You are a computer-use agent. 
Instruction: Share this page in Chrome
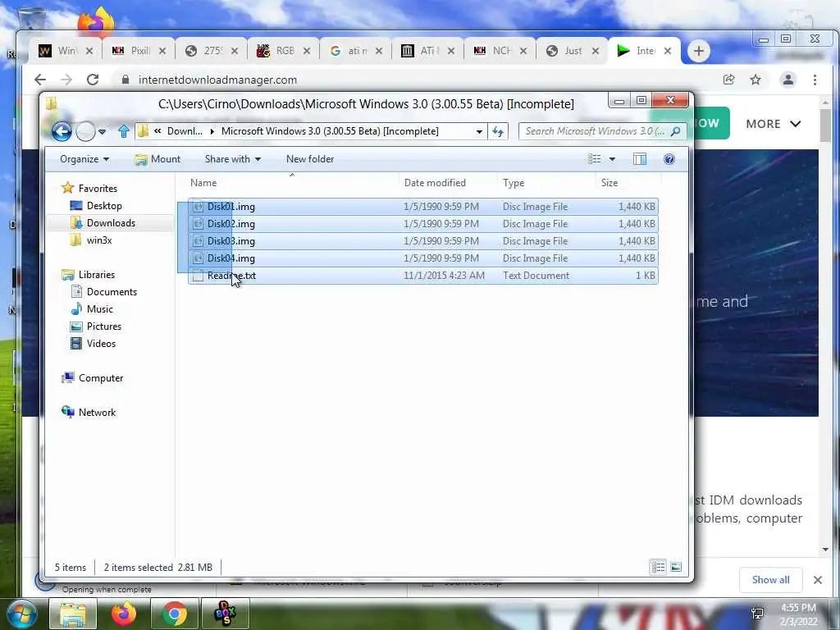728,80
